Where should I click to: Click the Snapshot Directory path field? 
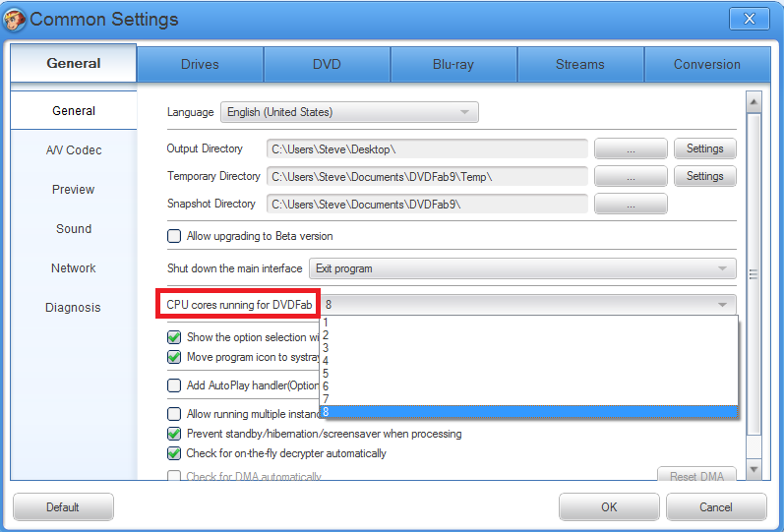tap(428, 204)
